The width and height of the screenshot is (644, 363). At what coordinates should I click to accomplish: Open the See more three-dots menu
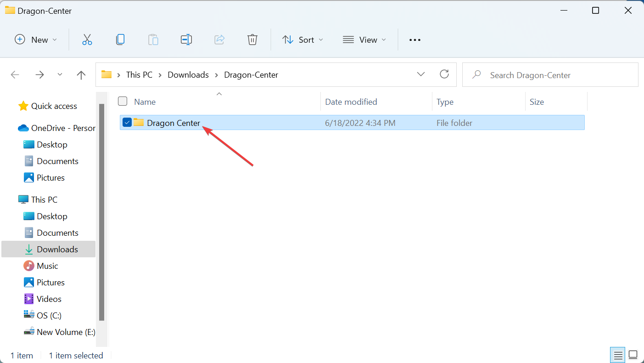[x=415, y=40]
